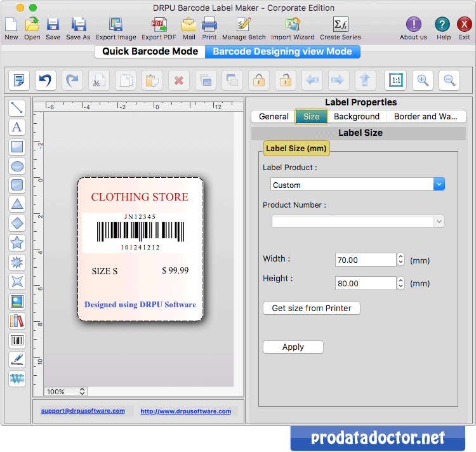Click the up arrow icon
This screenshot has width=476, height=452.
(365, 81)
